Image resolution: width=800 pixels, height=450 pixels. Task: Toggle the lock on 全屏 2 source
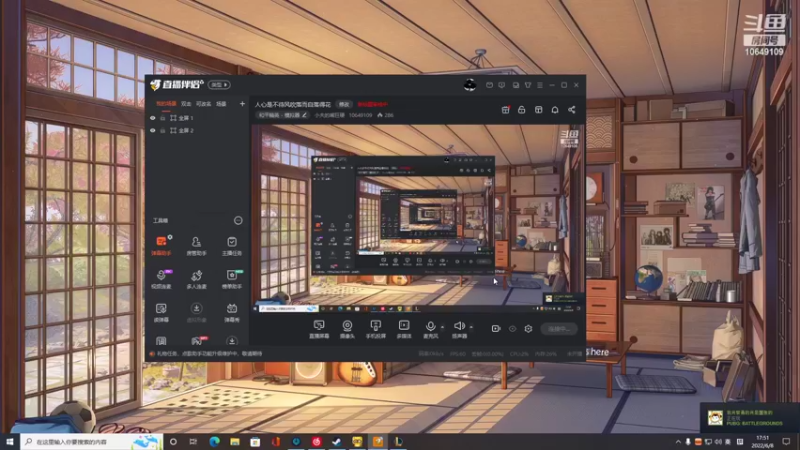click(163, 131)
